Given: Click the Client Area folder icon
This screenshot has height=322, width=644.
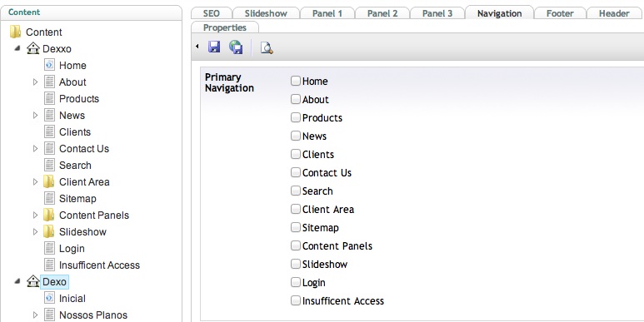Looking at the screenshot, I should 49,181.
